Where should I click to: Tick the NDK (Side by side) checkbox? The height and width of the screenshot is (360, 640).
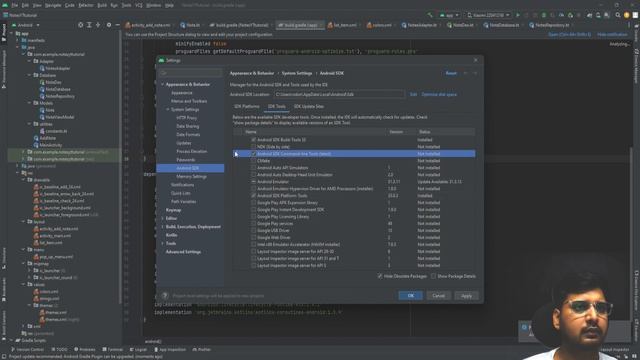(253, 147)
